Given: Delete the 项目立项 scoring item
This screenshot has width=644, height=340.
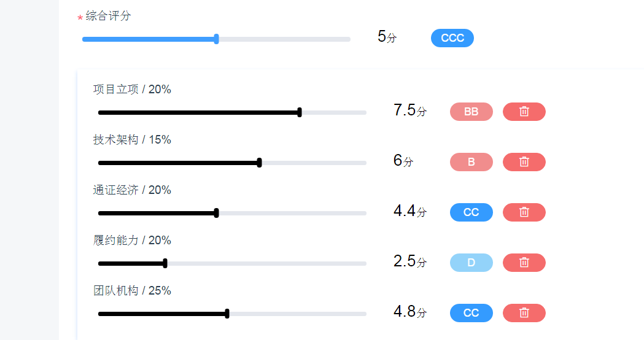Looking at the screenshot, I should [524, 112].
